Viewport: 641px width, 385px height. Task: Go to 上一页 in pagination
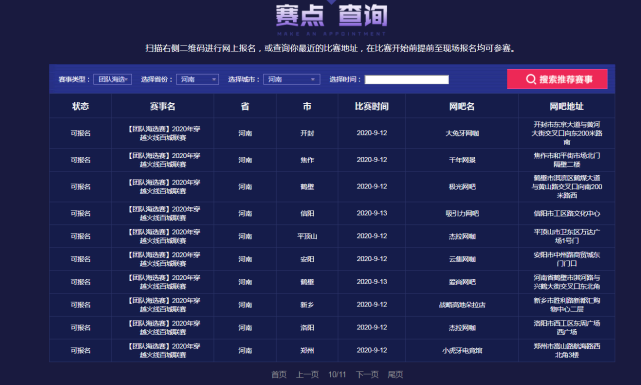pos(307,374)
